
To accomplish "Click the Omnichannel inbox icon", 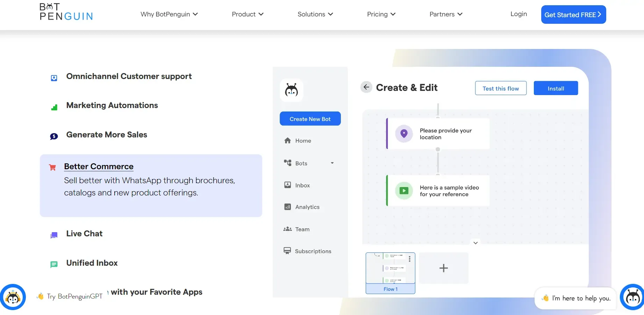I will 54,78.
